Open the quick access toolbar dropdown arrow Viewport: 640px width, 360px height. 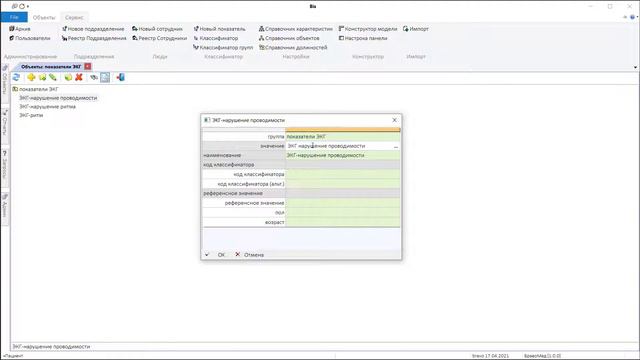click(x=28, y=7)
